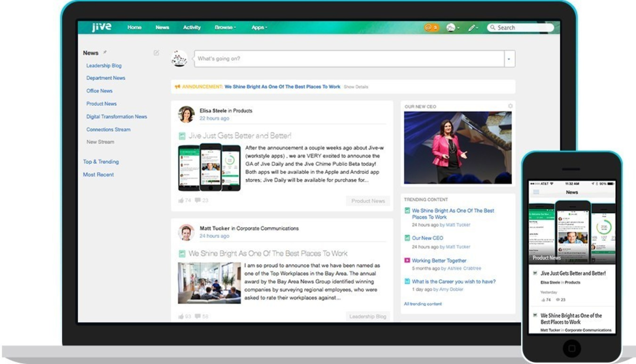Click the Product News tag button
Image resolution: width=636 pixels, height=364 pixels.
(368, 201)
